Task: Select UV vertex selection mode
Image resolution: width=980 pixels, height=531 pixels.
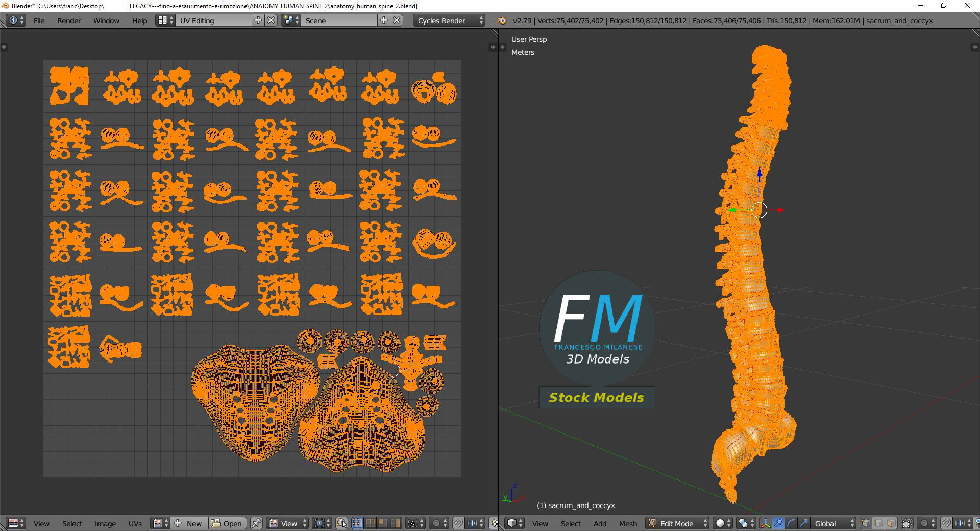Action: tap(357, 523)
